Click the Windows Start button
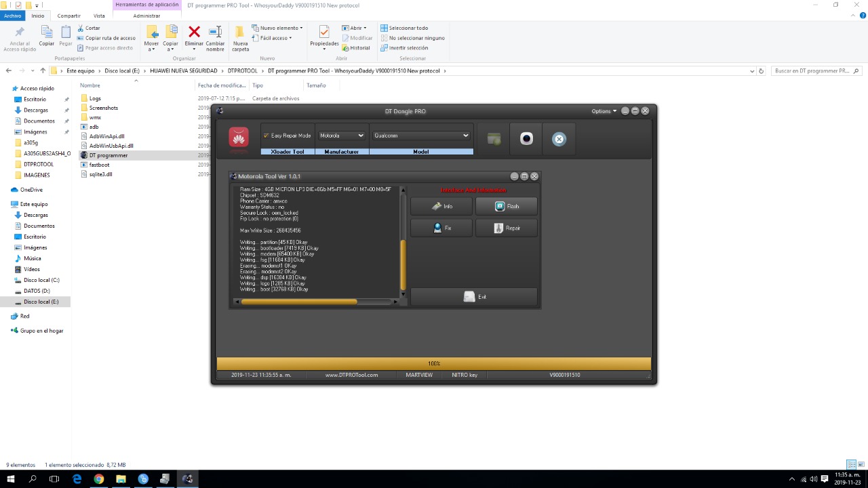The width and height of the screenshot is (868, 488). (x=11, y=479)
